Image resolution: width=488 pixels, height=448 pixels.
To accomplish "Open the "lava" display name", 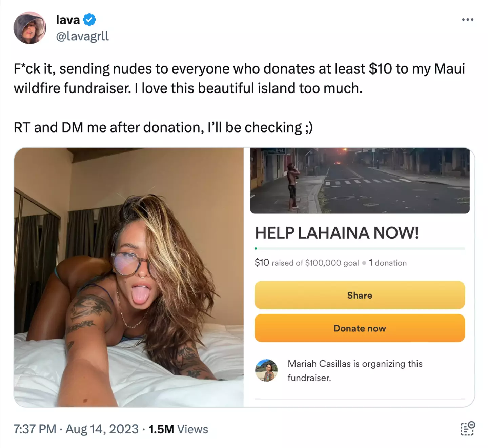I will 68,20.
